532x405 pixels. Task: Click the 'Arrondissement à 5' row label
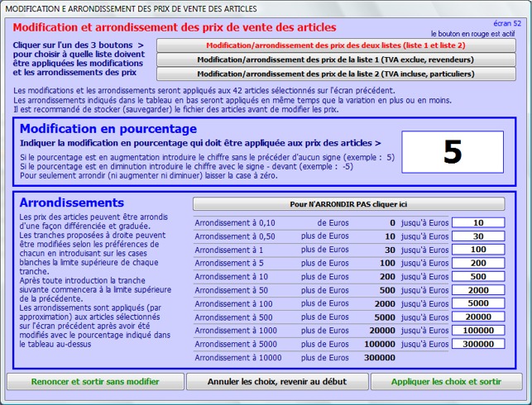[229, 263]
